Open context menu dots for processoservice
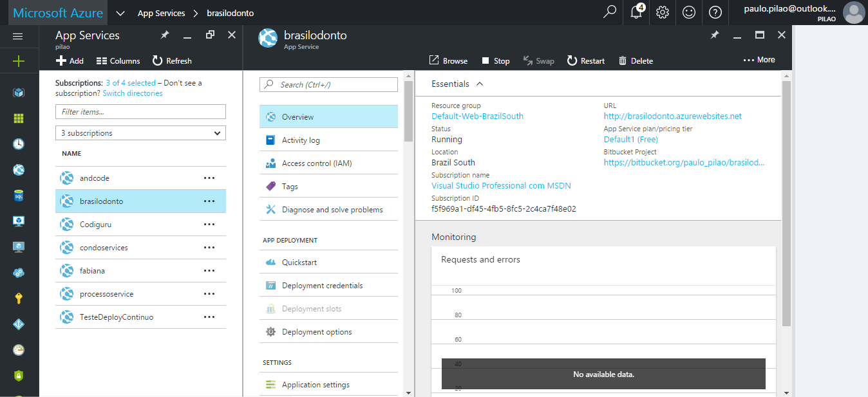Screen dimensions: 868x397 click(x=209, y=294)
